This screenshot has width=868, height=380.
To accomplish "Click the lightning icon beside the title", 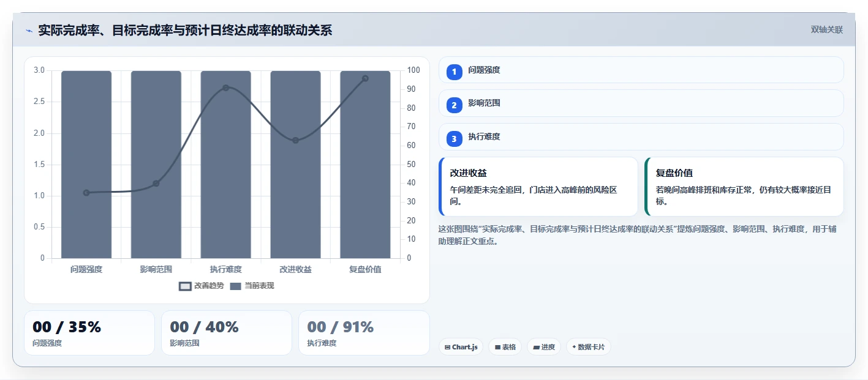I will (x=29, y=31).
